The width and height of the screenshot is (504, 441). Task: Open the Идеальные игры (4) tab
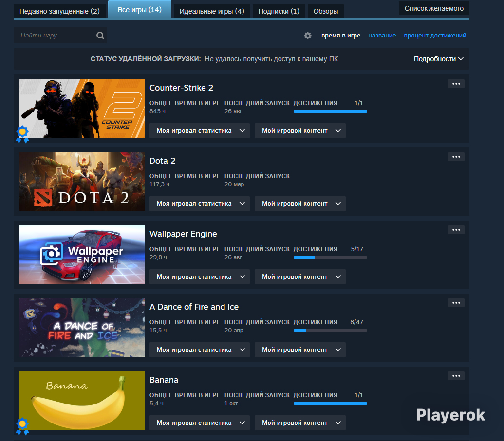212,11
